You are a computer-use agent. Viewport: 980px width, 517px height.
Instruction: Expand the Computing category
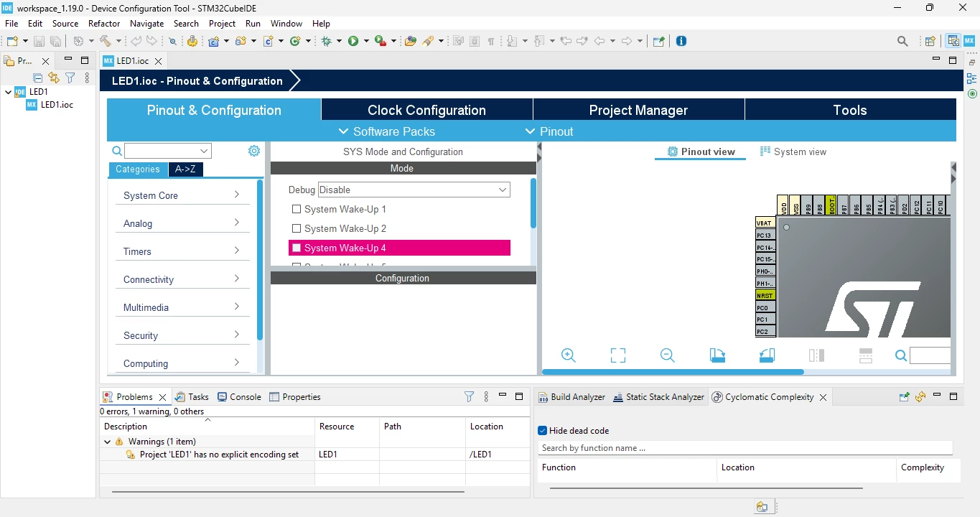[182, 363]
